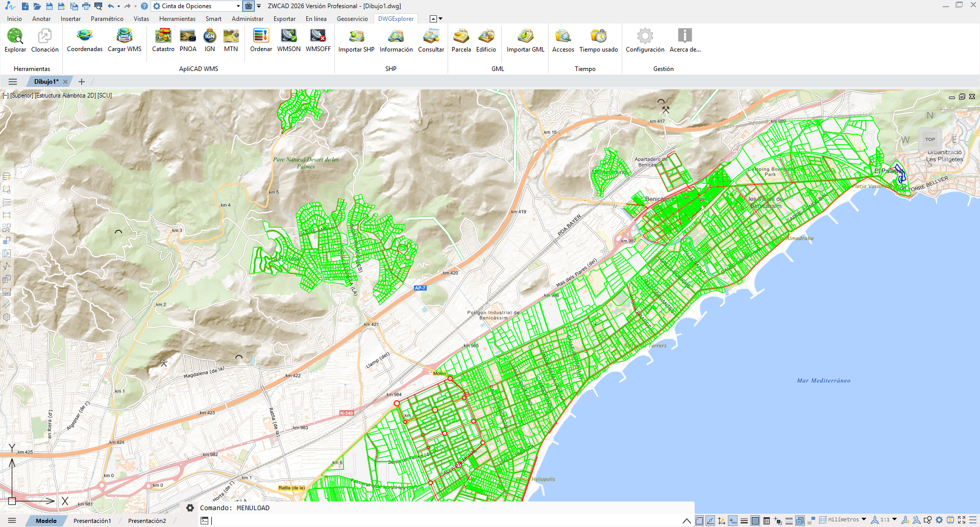Open the Milímetros units dropdown

pyautogui.click(x=841, y=520)
